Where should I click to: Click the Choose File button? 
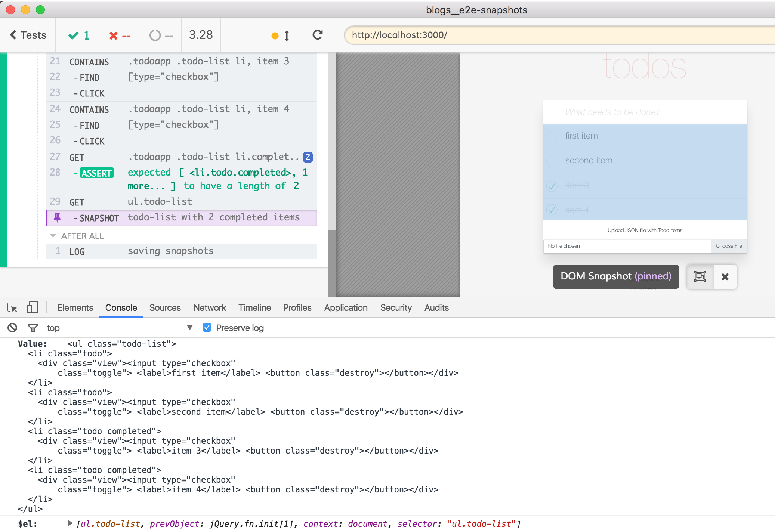pos(728,246)
